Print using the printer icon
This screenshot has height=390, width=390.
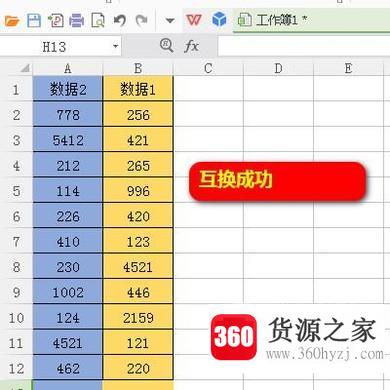pos(77,21)
